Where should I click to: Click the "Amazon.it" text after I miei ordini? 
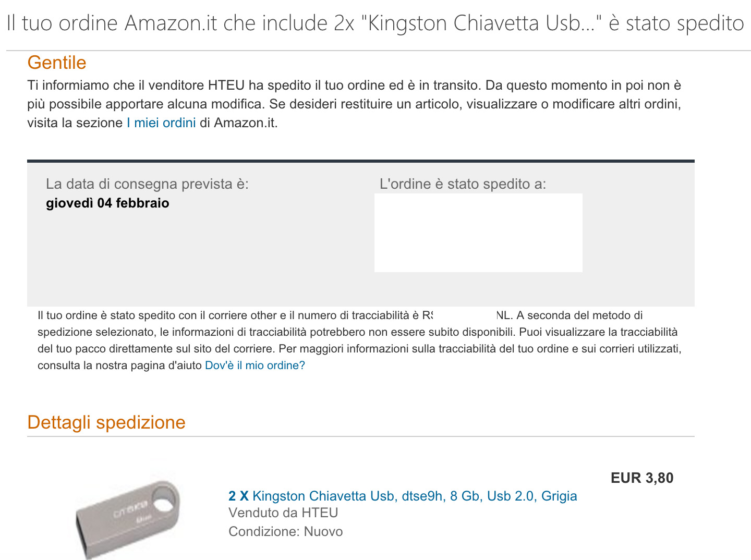(245, 123)
